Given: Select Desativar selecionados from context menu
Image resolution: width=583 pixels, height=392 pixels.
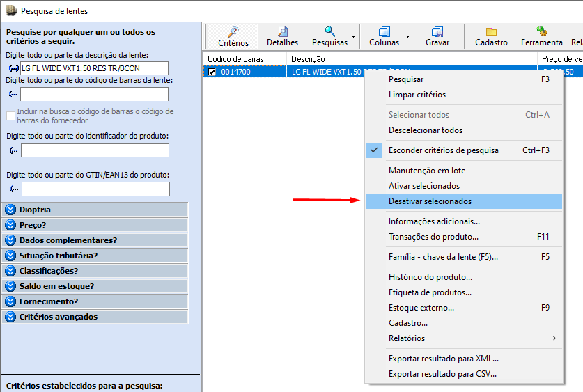Looking at the screenshot, I should click(430, 201).
